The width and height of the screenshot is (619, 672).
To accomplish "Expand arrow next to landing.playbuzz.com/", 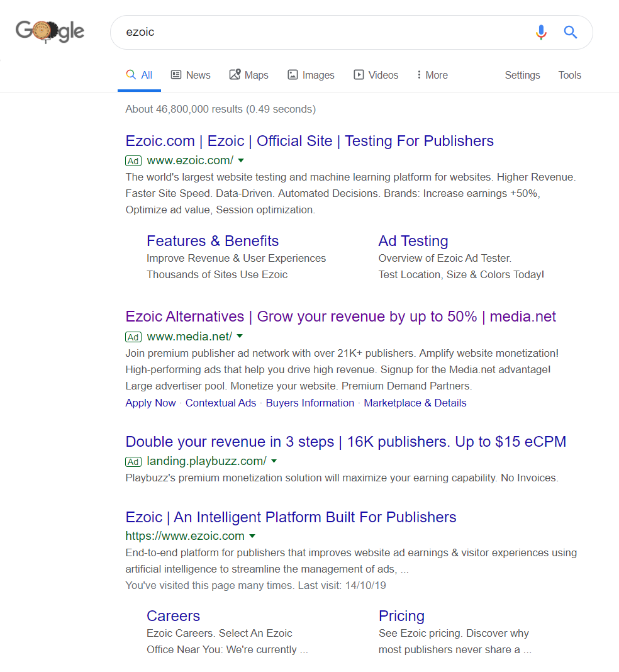I will (274, 461).
